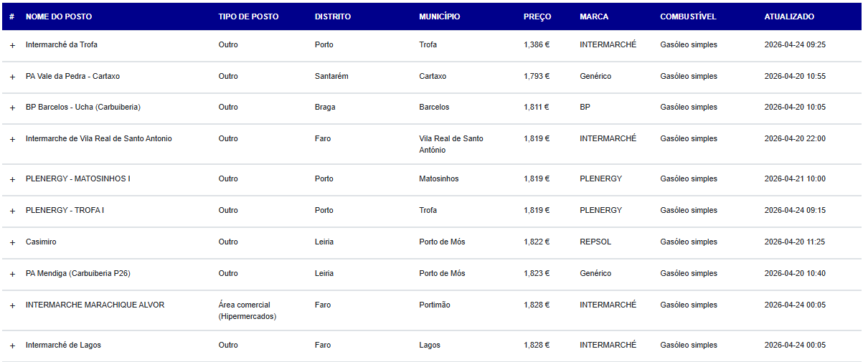Expand the Intermarché da Trofa row
Screen dimensions: 868x362
click(12, 45)
